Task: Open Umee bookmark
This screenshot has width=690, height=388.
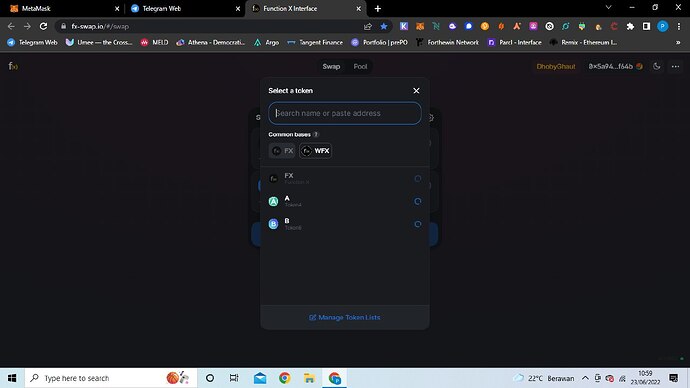Action: [x=99, y=42]
